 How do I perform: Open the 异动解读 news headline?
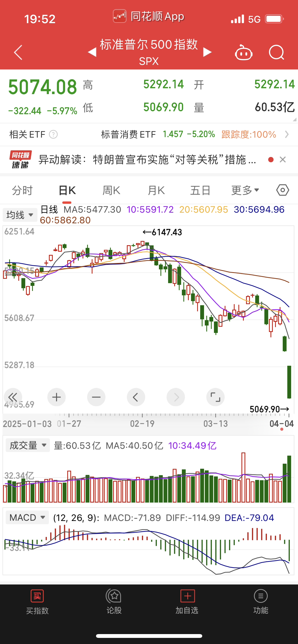click(x=147, y=160)
